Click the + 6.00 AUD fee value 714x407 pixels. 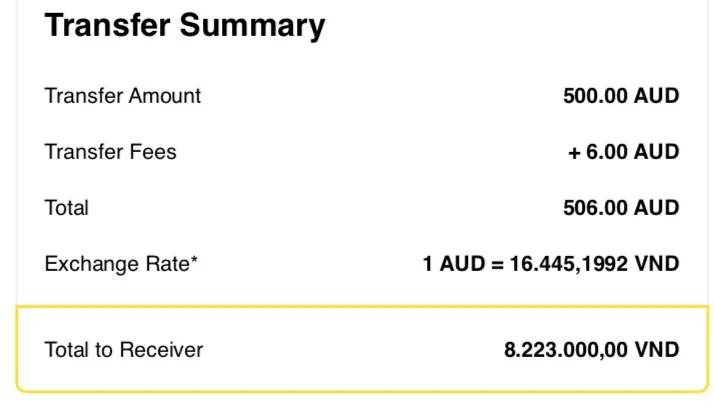tap(624, 152)
